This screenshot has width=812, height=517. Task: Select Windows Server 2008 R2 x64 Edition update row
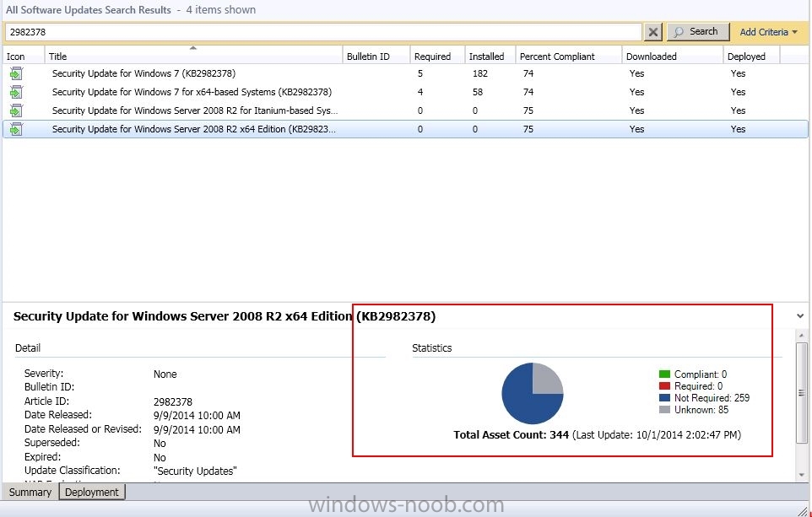pyautogui.click(x=405, y=129)
